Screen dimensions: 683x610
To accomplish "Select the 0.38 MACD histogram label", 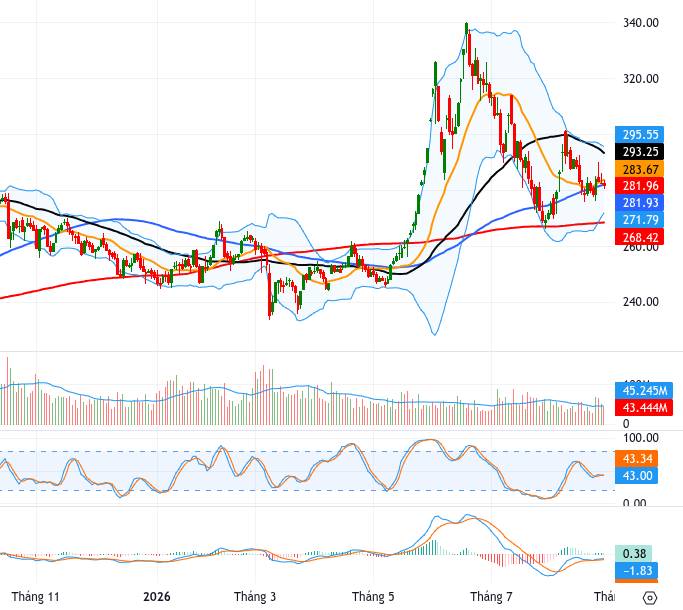I will click(x=633, y=553).
